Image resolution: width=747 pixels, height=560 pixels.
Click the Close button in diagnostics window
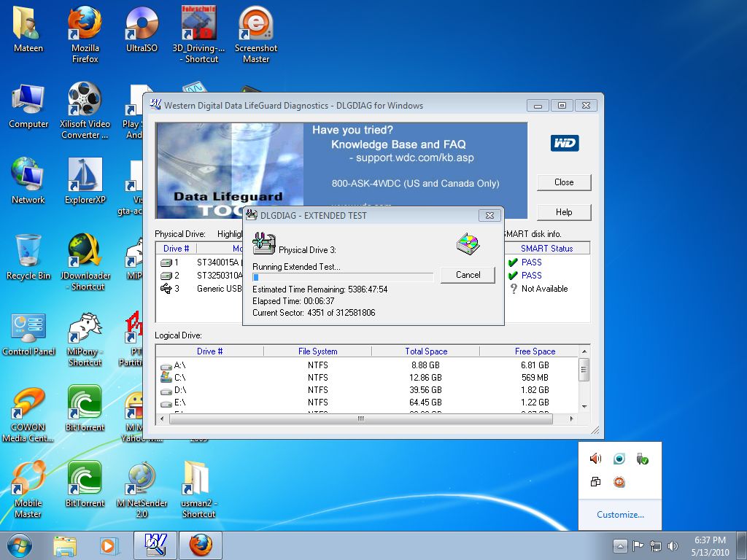564,182
